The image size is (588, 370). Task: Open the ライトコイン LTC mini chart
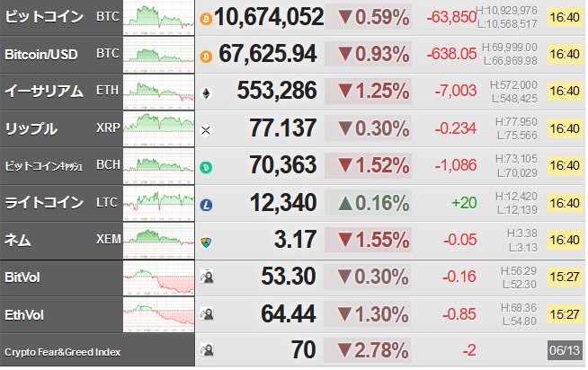tap(158, 203)
